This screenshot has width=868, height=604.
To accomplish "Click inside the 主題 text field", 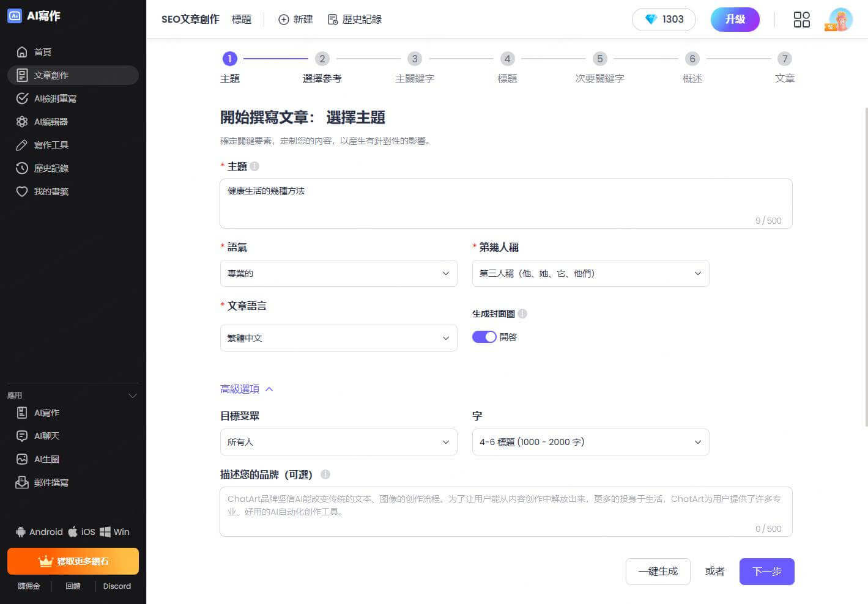I will tap(506, 204).
